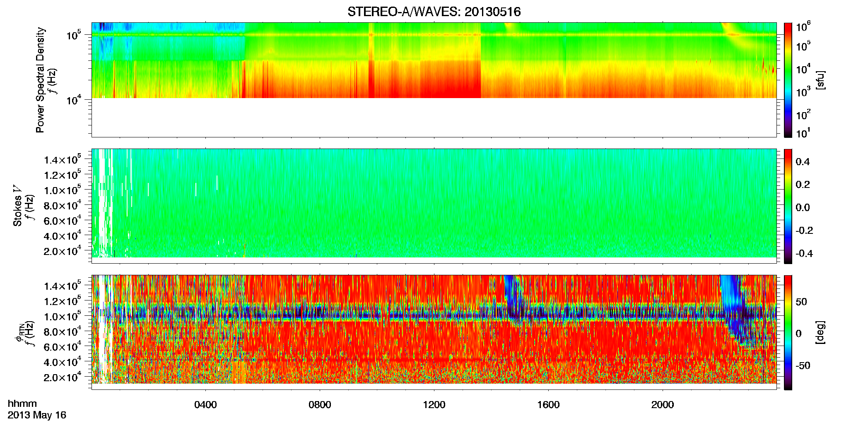Click the Stokes V colorbar
This screenshot has height=447, width=868.
(788, 206)
